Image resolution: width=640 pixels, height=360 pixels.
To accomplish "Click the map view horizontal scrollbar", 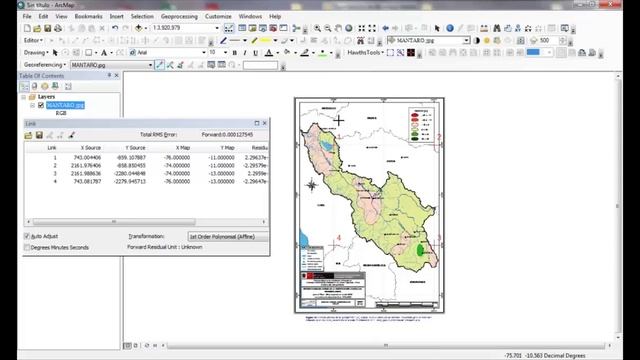I will tap(386, 346).
